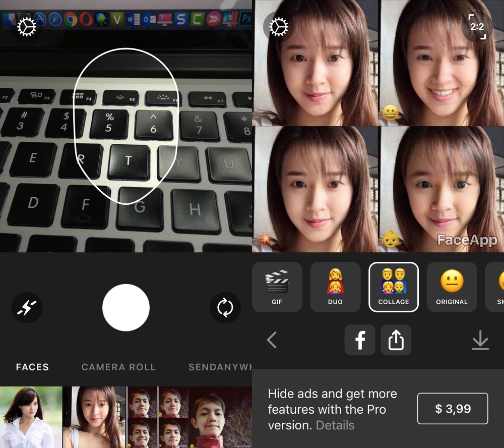
Task: Open settings gear on camera screen
Action: point(27,27)
